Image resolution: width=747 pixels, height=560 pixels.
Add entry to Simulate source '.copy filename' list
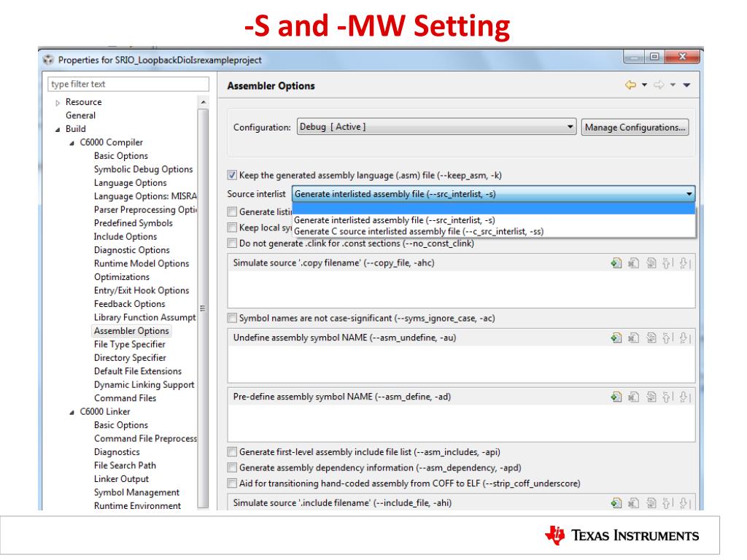pyautogui.click(x=616, y=262)
